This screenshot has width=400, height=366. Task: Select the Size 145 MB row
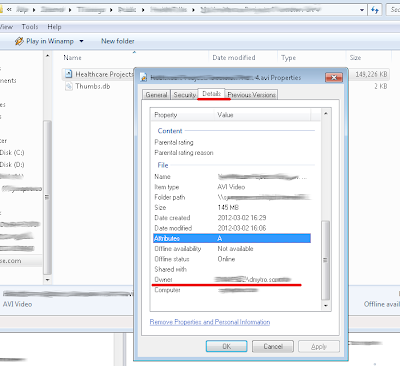click(x=232, y=208)
